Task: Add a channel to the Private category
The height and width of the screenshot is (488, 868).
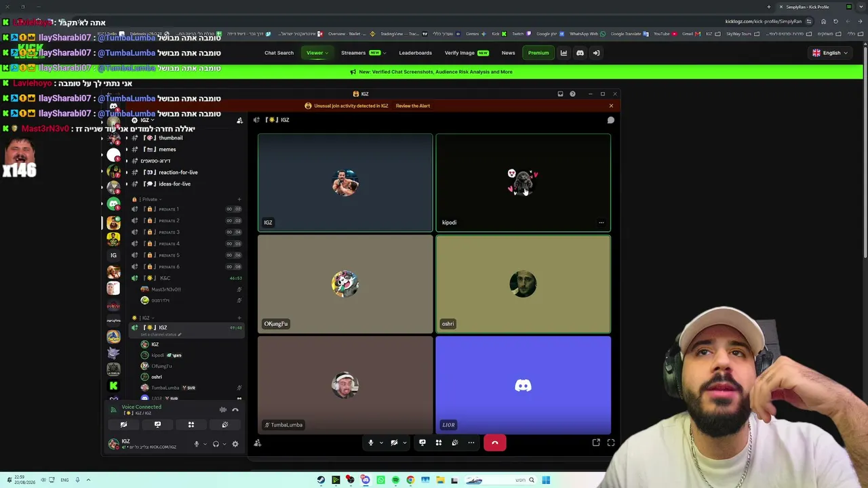Action: (x=239, y=199)
